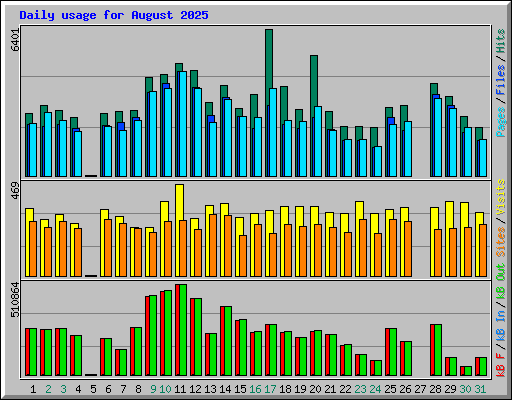The width and height of the screenshot is (512, 400).
Task: Click day label '19' on the x-axis
Action: 300,389
